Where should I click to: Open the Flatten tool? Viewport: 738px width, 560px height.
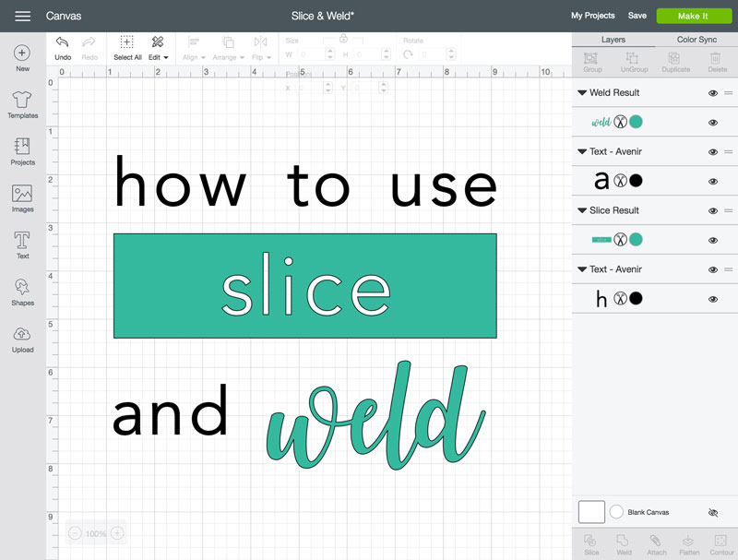pos(688,544)
